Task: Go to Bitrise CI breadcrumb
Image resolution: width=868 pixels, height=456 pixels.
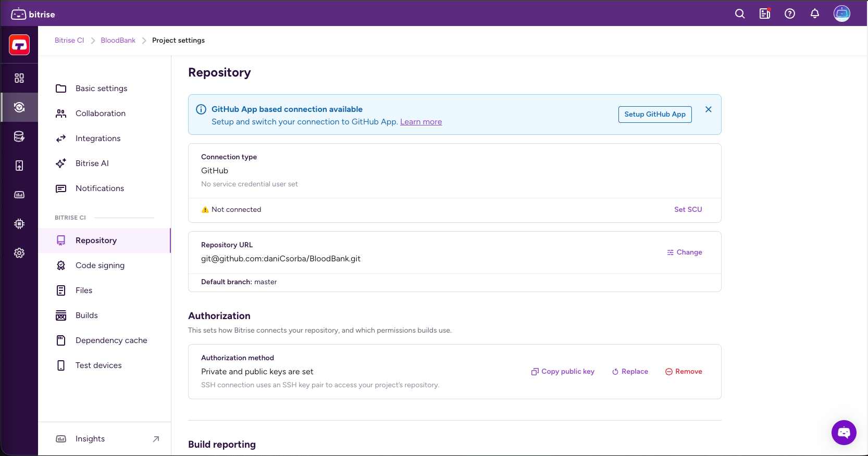Action: pos(69,41)
